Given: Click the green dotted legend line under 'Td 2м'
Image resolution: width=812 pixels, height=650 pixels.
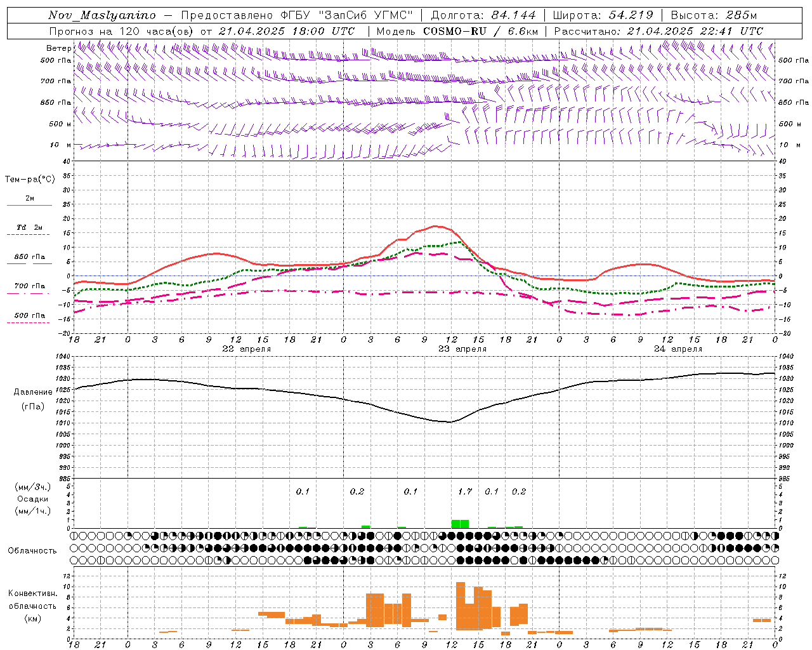Looking at the screenshot, I should (29, 234).
